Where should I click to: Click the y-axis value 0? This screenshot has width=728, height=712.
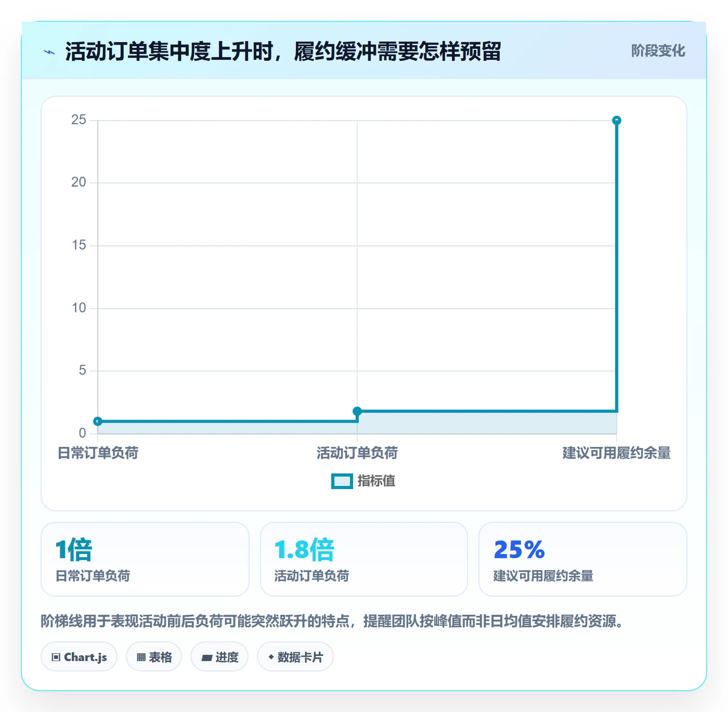click(83, 433)
